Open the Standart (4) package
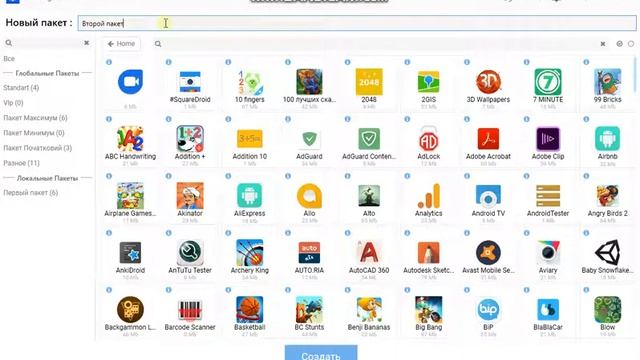This screenshot has height=360, width=640. point(21,88)
